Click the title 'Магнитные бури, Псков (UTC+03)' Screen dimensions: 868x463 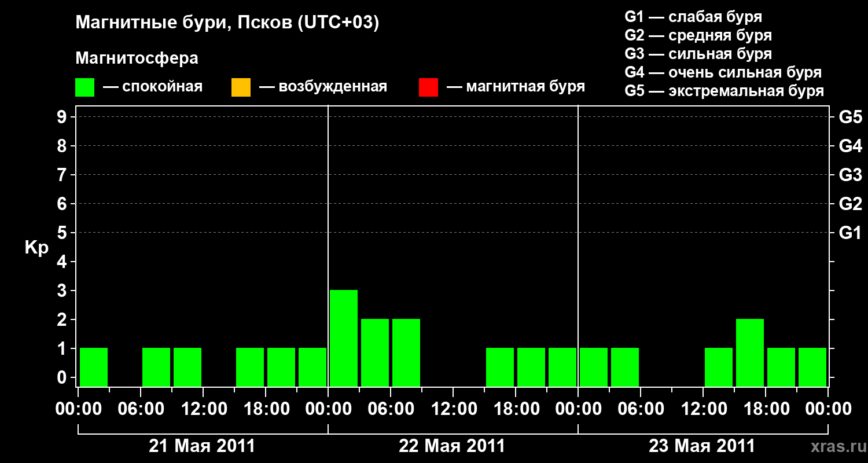point(227,23)
